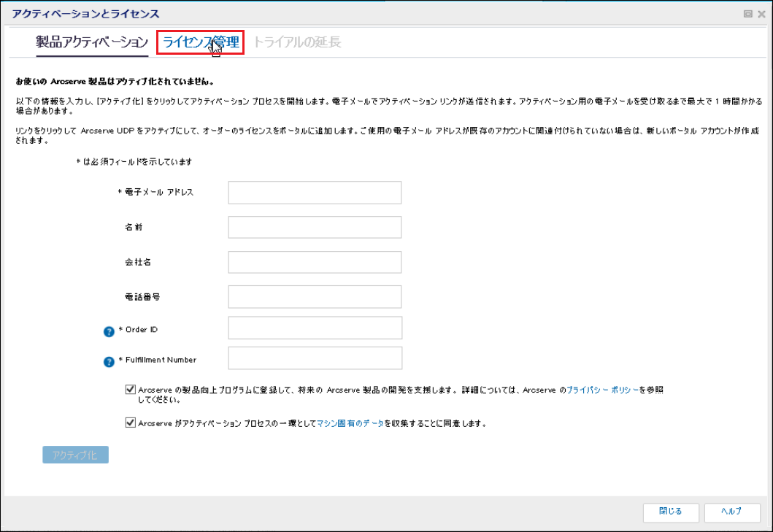Click the 会社名 input box
Screen dimensions: 773x532
click(315, 262)
